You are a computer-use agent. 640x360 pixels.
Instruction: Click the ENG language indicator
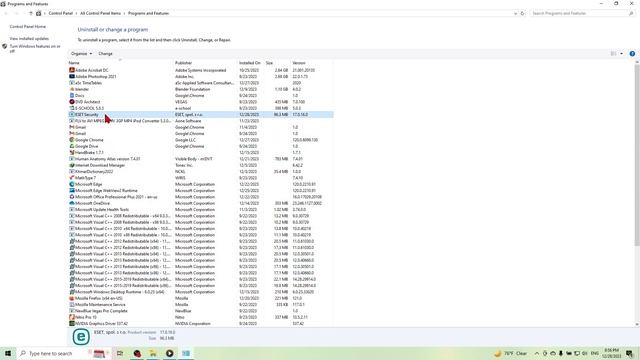595,353
